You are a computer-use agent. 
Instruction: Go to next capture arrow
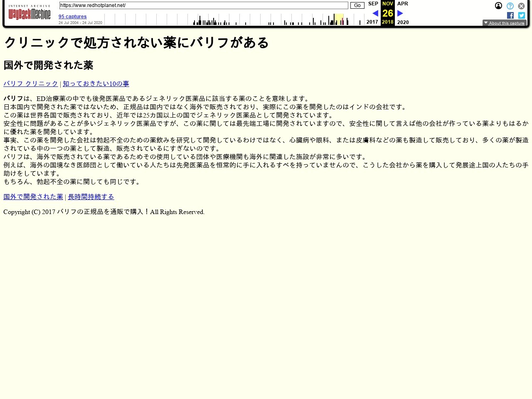400,13
